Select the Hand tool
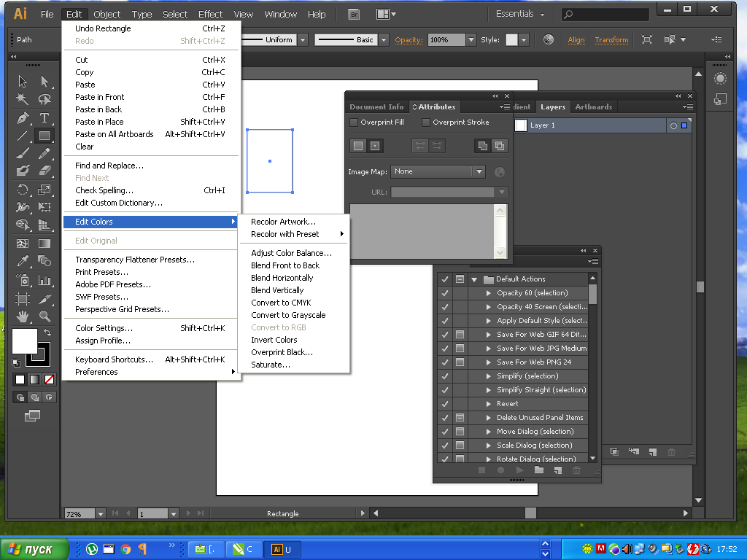Viewport: 747px width, 560px height. (x=23, y=316)
